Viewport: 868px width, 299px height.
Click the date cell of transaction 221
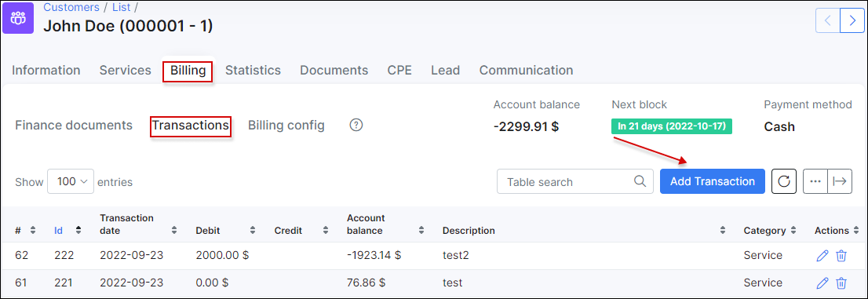132,283
